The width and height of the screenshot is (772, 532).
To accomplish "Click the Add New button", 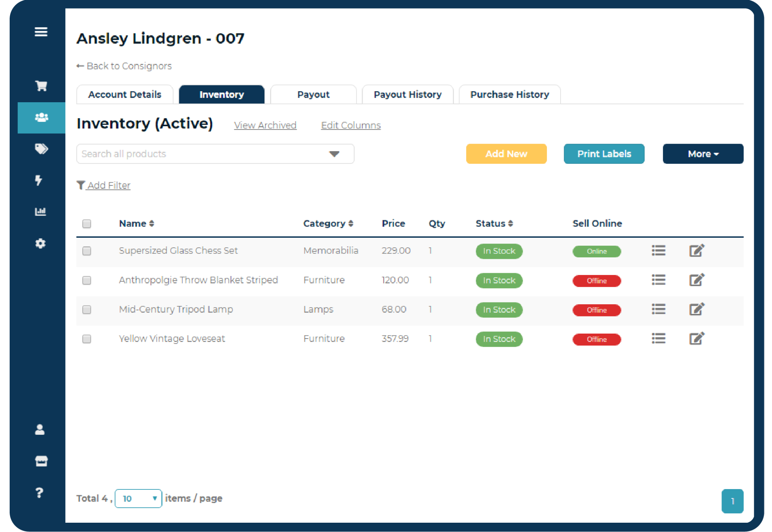I will coord(506,154).
